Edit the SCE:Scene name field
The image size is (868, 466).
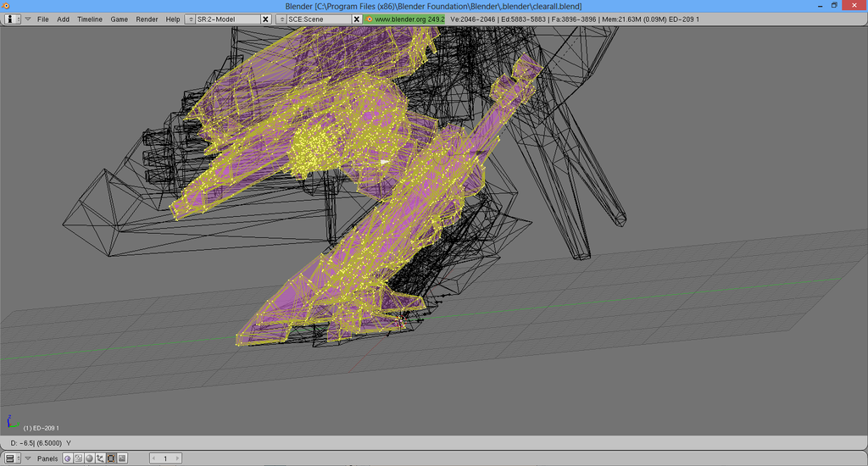319,19
